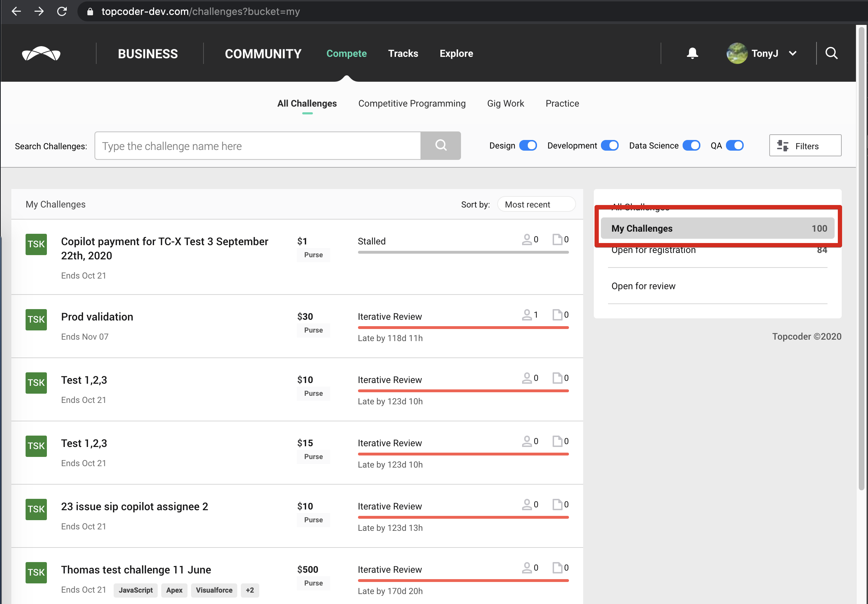Click registrants icon on Prod validation row
This screenshot has width=868, height=604.
pyautogui.click(x=527, y=315)
